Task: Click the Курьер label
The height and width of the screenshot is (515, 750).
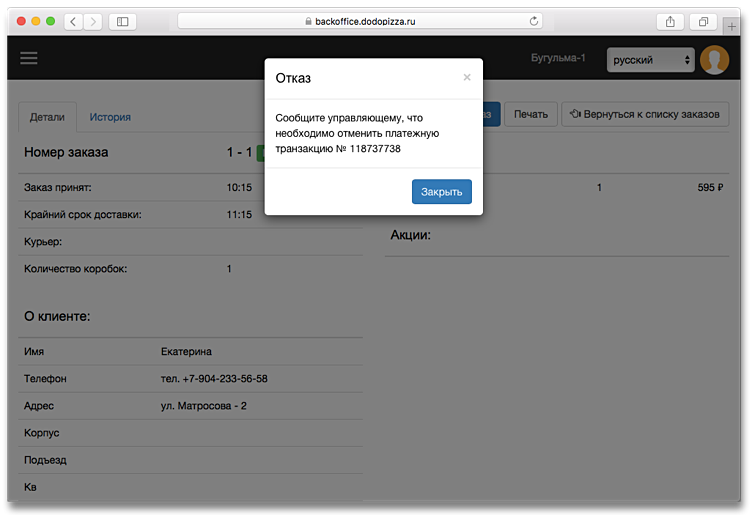Action: click(43, 242)
